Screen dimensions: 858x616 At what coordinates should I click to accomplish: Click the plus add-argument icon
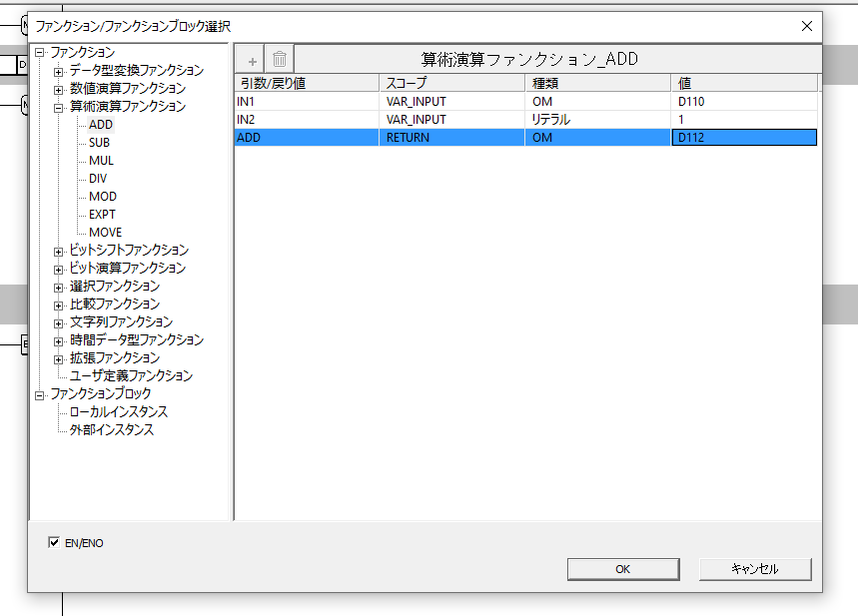pyautogui.click(x=251, y=59)
